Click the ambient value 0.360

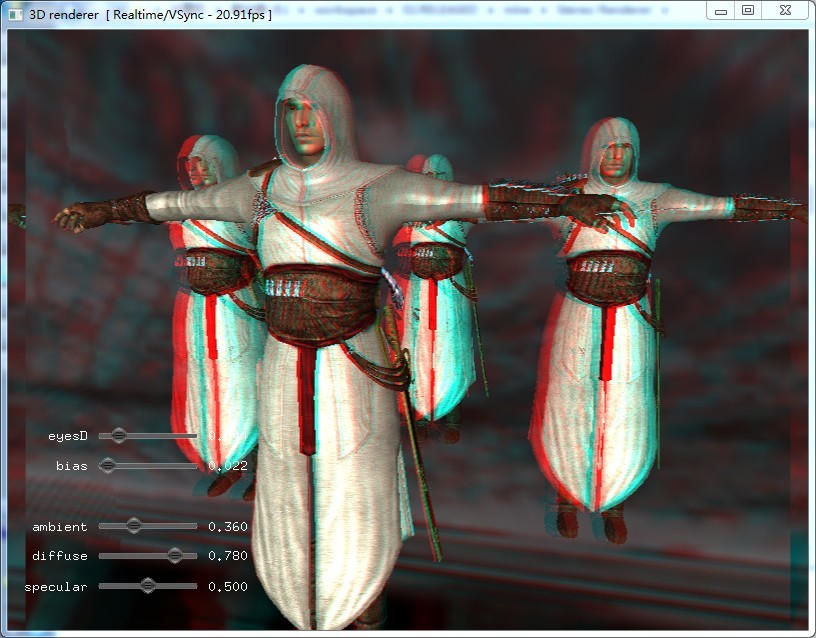pos(228,526)
